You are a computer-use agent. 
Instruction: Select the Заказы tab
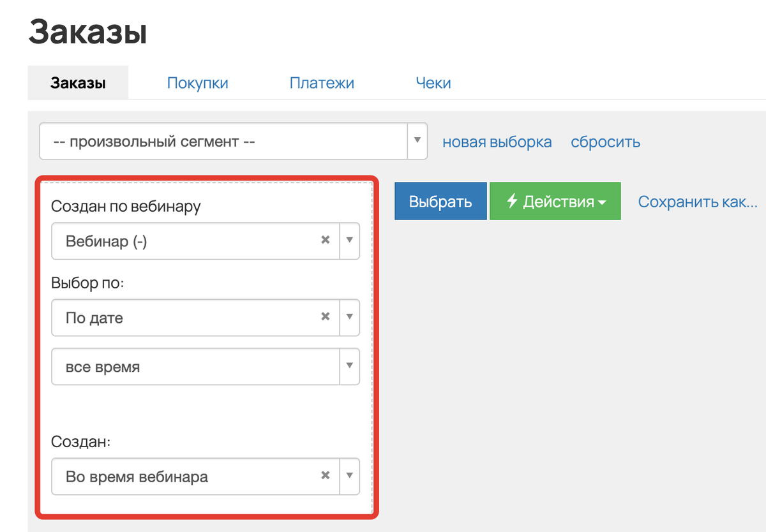[x=78, y=83]
